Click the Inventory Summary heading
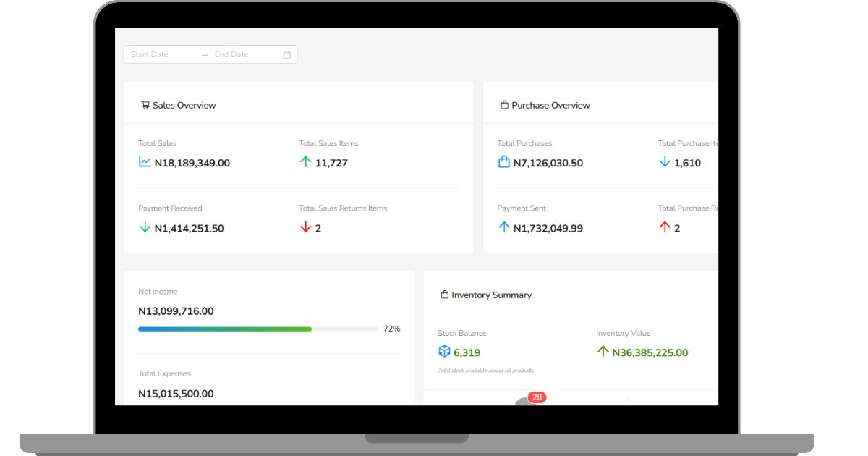This screenshot has height=456, width=868. coord(492,295)
